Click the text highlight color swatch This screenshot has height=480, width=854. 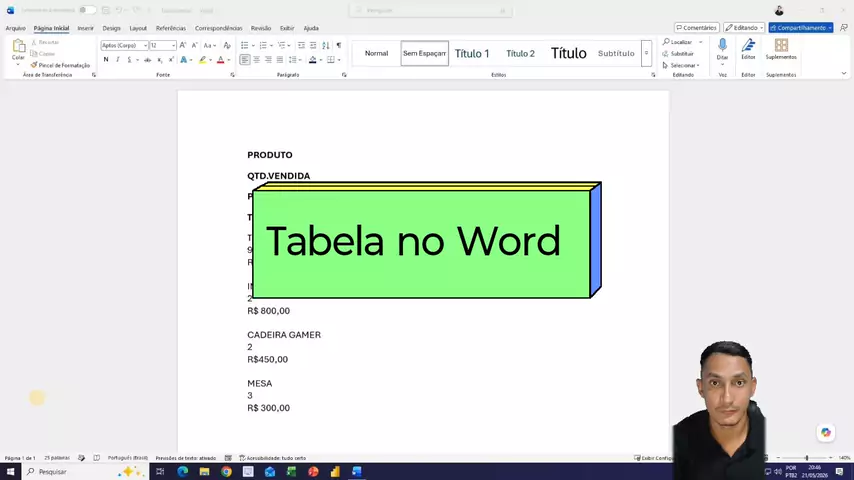(x=202, y=60)
